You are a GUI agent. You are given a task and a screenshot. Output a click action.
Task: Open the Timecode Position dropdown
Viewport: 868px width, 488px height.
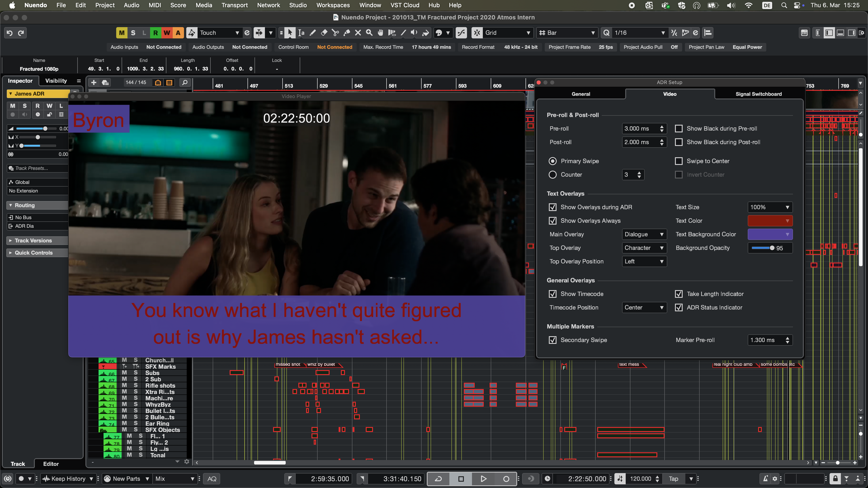(x=644, y=307)
